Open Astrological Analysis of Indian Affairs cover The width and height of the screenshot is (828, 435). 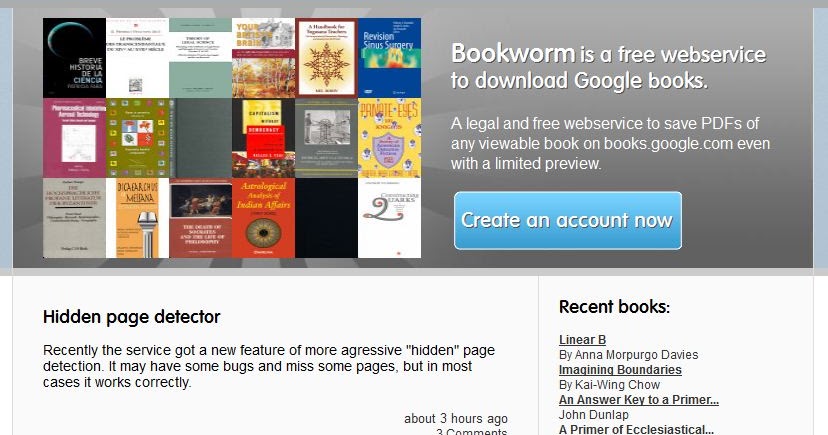264,218
